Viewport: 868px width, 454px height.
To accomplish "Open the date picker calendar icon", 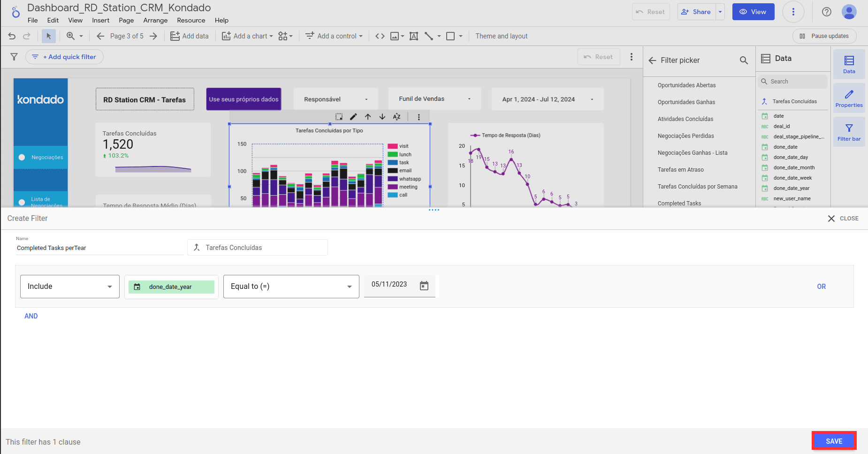I will (424, 286).
